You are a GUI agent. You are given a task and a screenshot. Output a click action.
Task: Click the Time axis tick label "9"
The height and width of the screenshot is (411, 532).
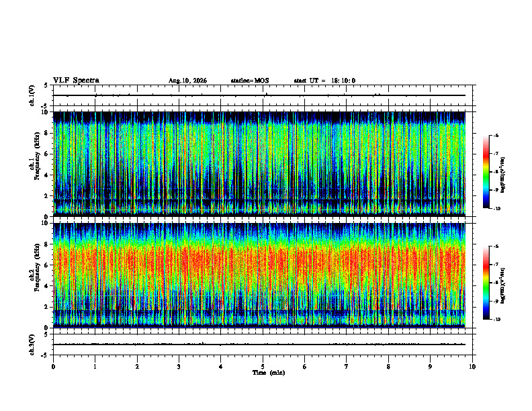pyautogui.click(x=430, y=367)
